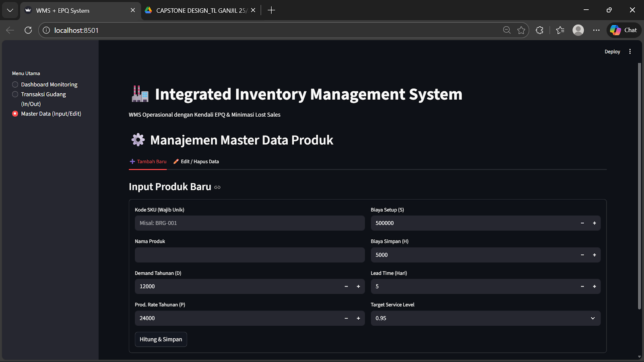The image size is (644, 362).
Task: Increase Biaya Setup with plus icon
Action: [594, 223]
